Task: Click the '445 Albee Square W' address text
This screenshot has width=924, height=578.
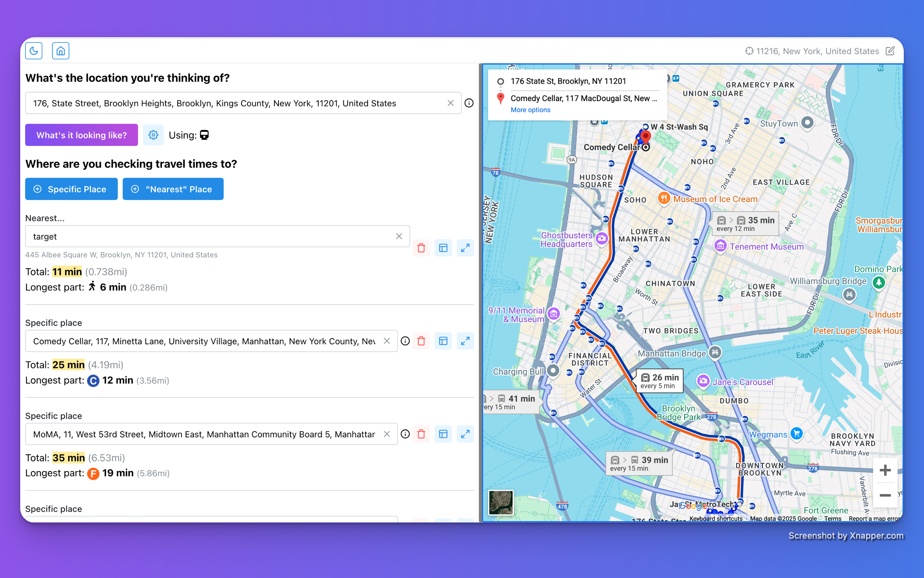Action: click(x=121, y=255)
